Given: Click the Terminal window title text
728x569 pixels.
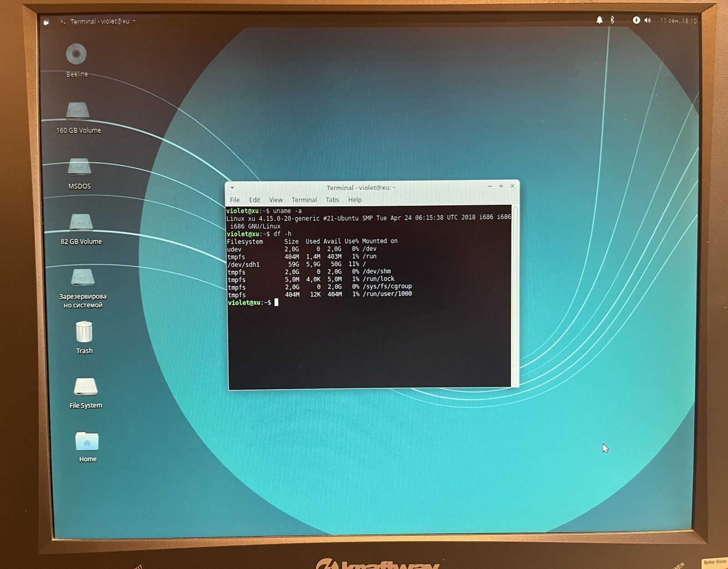Looking at the screenshot, I should (x=361, y=188).
